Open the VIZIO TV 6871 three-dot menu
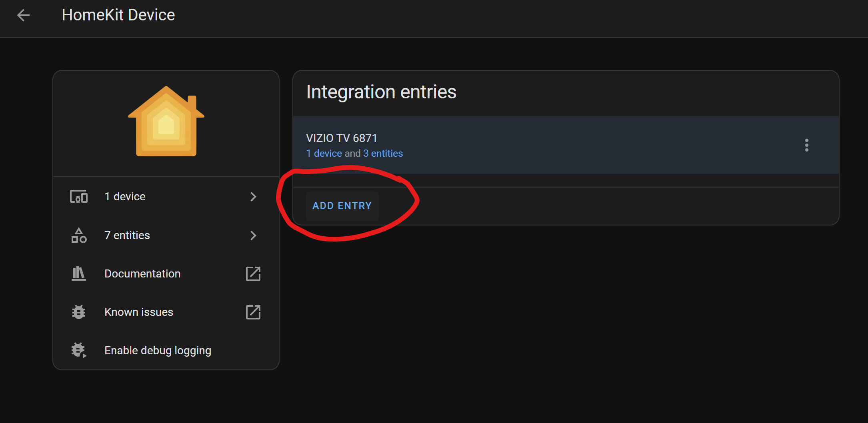 coord(806,145)
